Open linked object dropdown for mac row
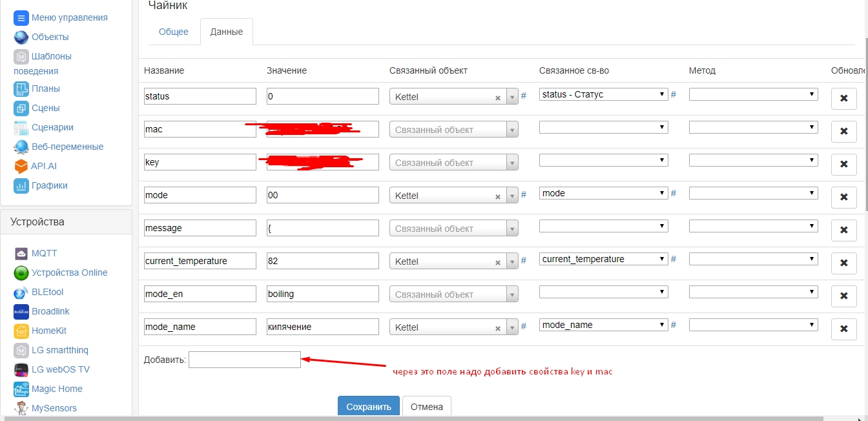868x421 pixels. pos(512,130)
